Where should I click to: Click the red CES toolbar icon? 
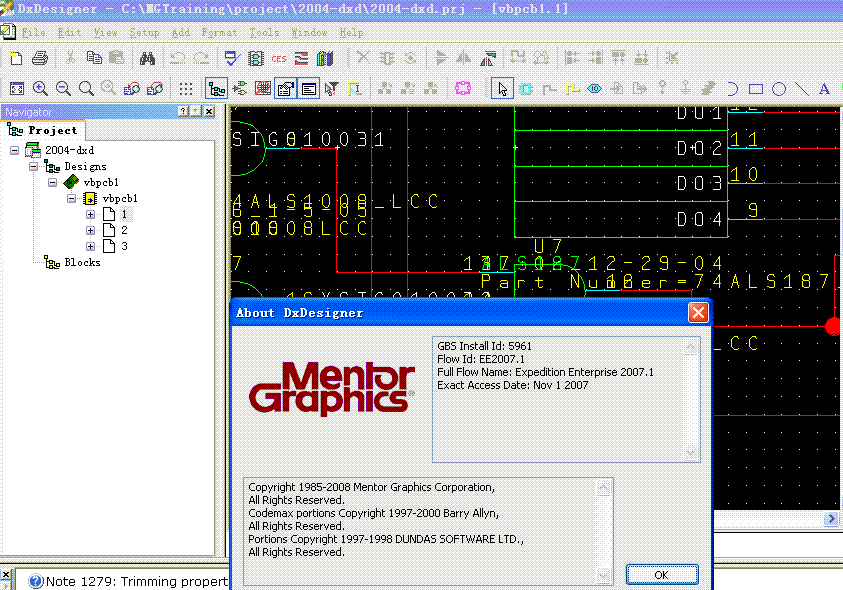coord(279,58)
